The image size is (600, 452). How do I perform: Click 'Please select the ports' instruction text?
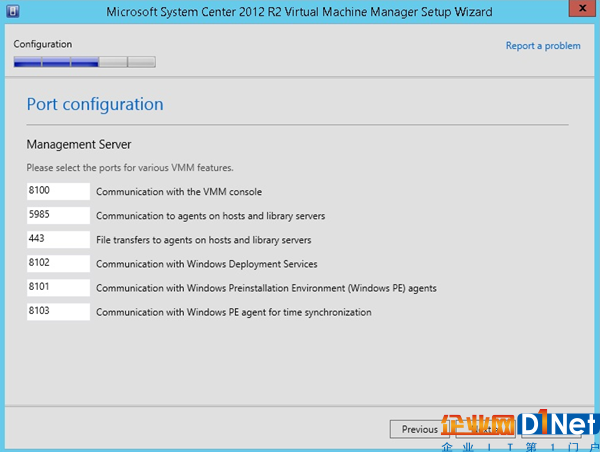click(130, 168)
